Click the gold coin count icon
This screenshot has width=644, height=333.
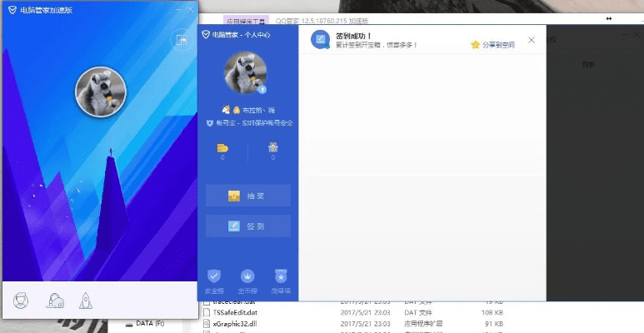point(222,148)
